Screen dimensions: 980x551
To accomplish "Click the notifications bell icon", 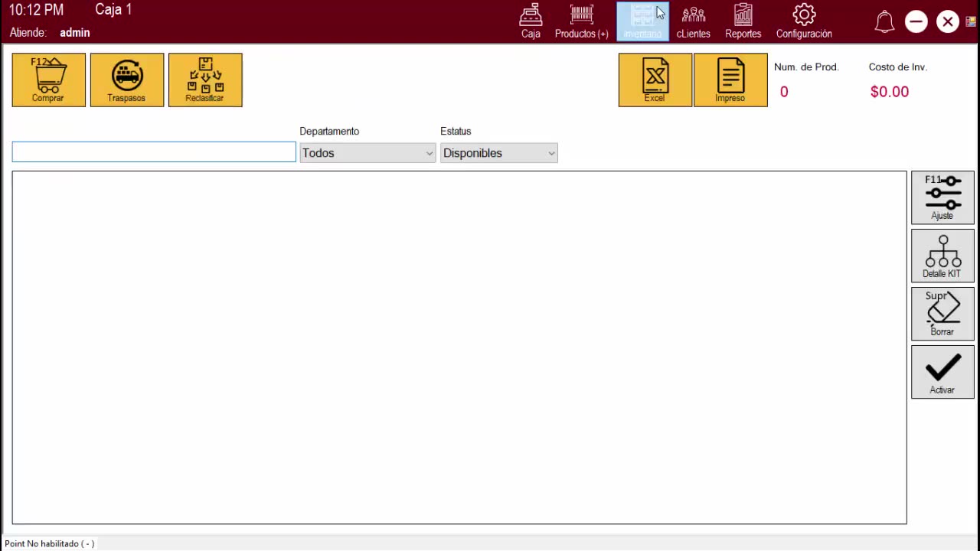I will pos(884,21).
